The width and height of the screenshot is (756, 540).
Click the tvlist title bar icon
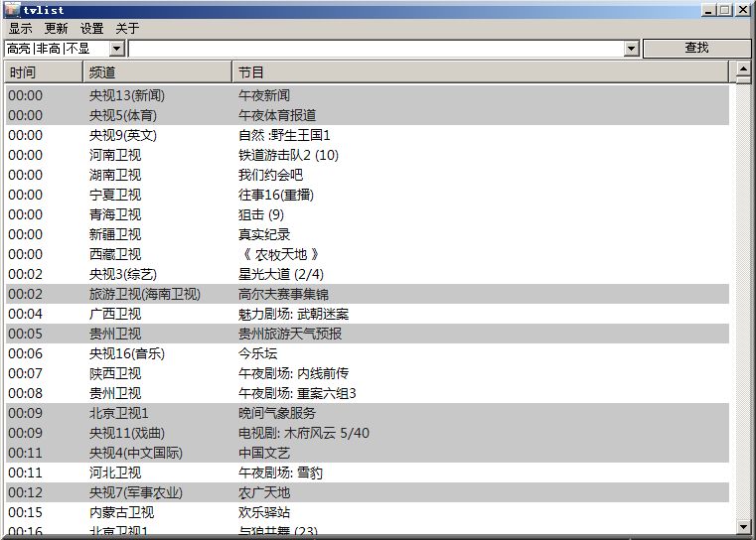[x=13, y=10]
